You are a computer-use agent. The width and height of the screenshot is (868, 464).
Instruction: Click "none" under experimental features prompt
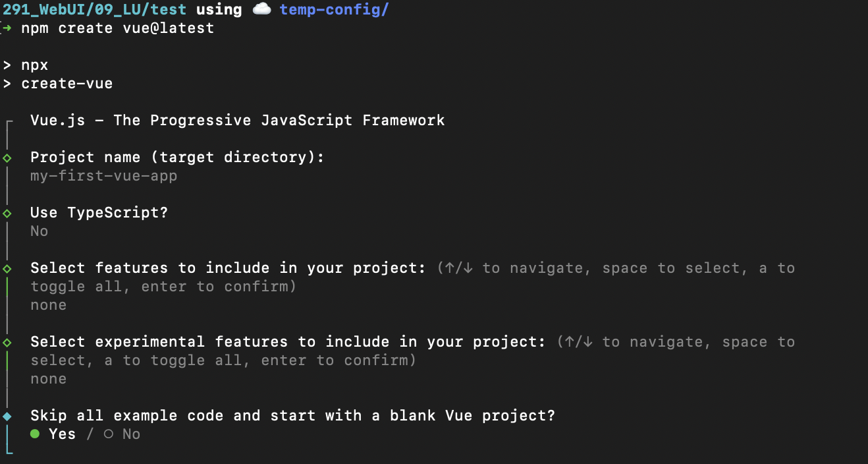[48, 379]
